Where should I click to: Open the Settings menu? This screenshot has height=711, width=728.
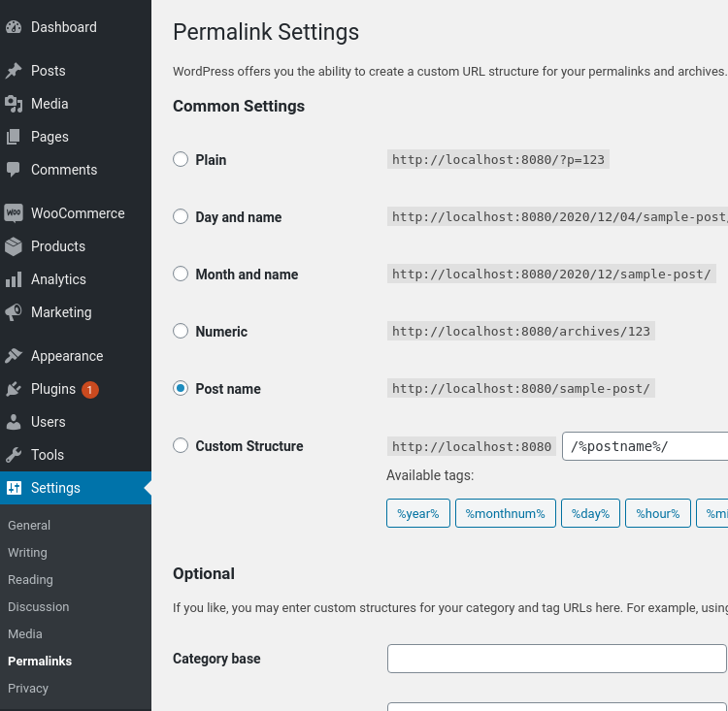[76, 488]
